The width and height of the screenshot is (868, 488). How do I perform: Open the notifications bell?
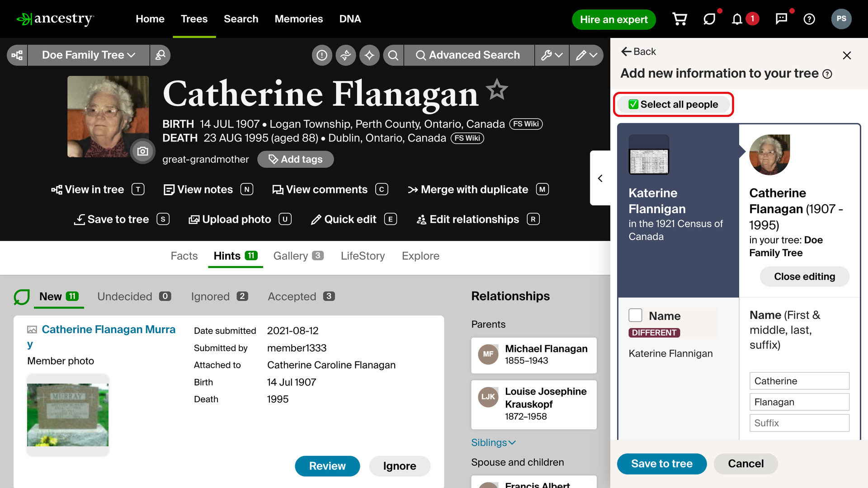click(737, 19)
